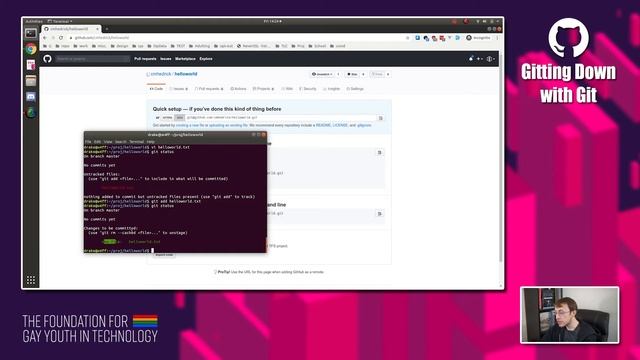
Task: Copy the push existing repository commands
Action: pos(379,213)
